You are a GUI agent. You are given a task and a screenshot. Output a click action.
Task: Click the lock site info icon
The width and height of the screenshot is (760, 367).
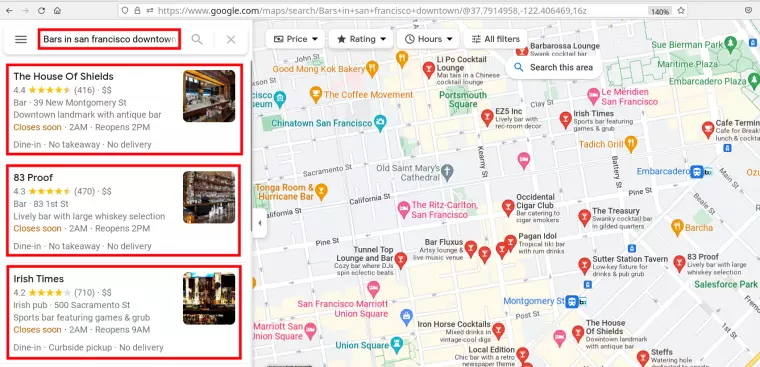(137, 10)
